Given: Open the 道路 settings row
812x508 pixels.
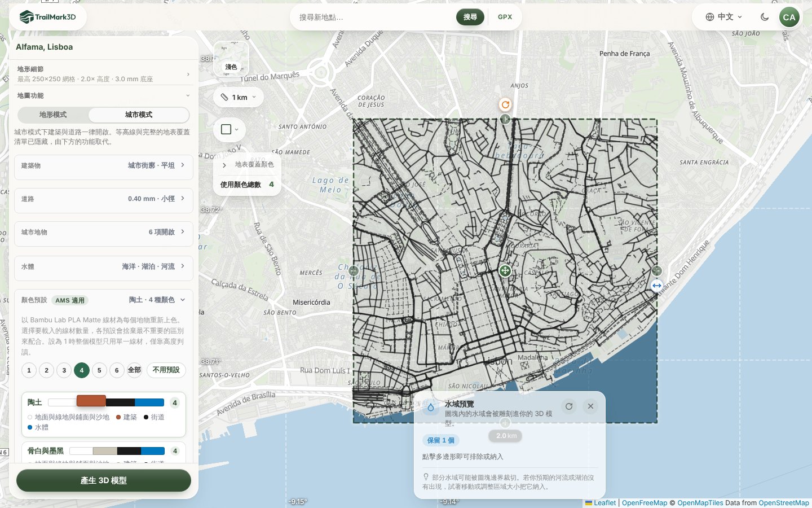Looking at the screenshot, I should (x=104, y=200).
